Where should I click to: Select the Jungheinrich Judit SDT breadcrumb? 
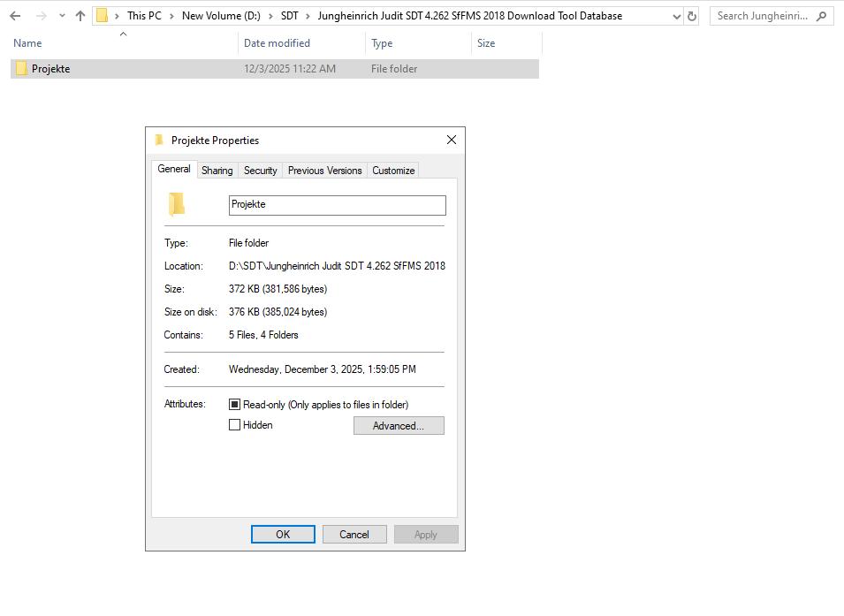(x=470, y=16)
